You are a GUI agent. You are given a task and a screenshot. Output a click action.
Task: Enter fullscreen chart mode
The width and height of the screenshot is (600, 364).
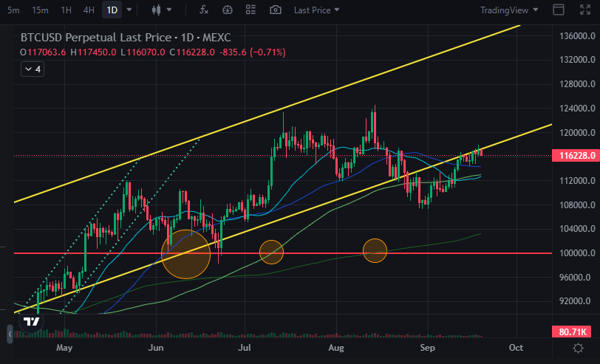[x=585, y=10]
